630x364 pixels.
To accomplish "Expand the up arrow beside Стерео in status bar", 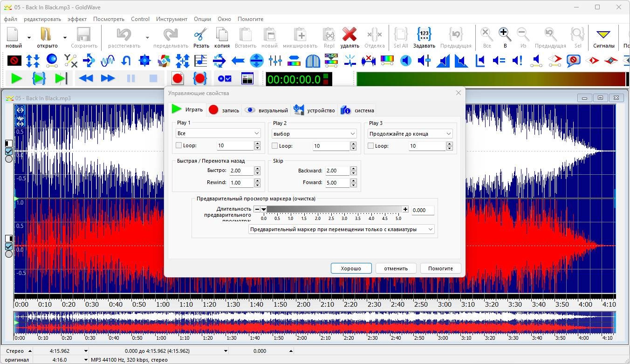I will [x=30, y=351].
